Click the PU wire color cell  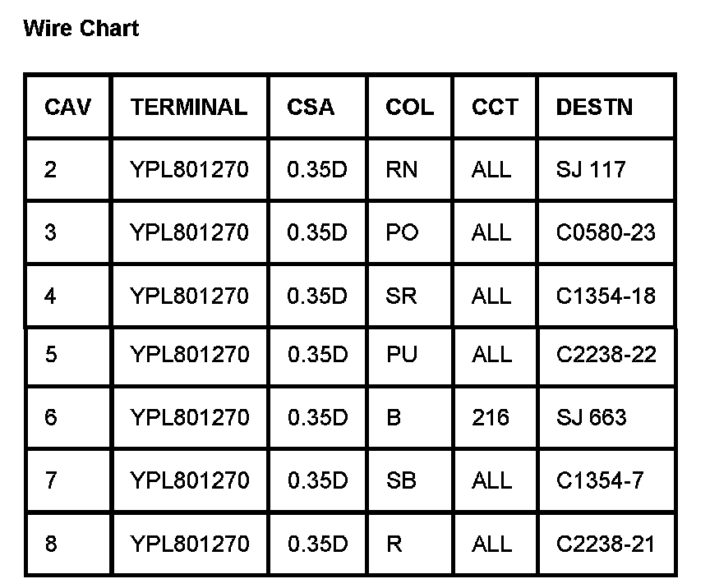pos(401,355)
